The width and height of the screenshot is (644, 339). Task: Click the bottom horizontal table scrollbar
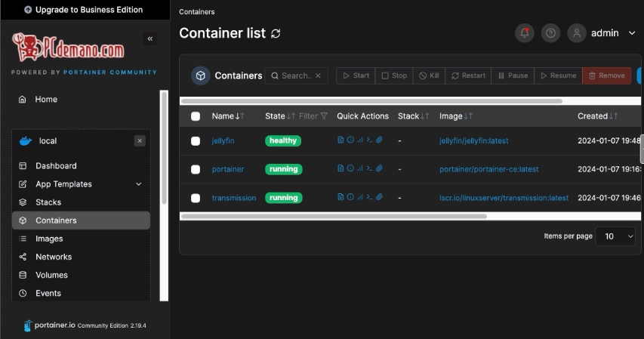[334, 216]
